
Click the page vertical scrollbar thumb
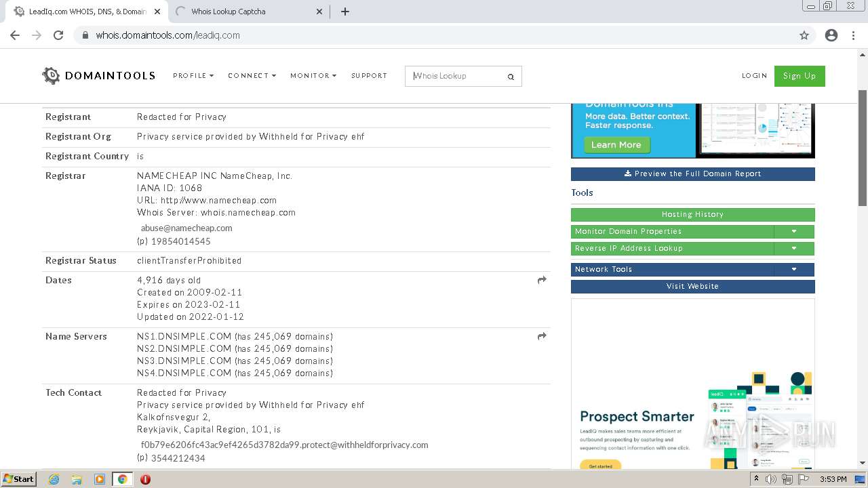[863, 148]
